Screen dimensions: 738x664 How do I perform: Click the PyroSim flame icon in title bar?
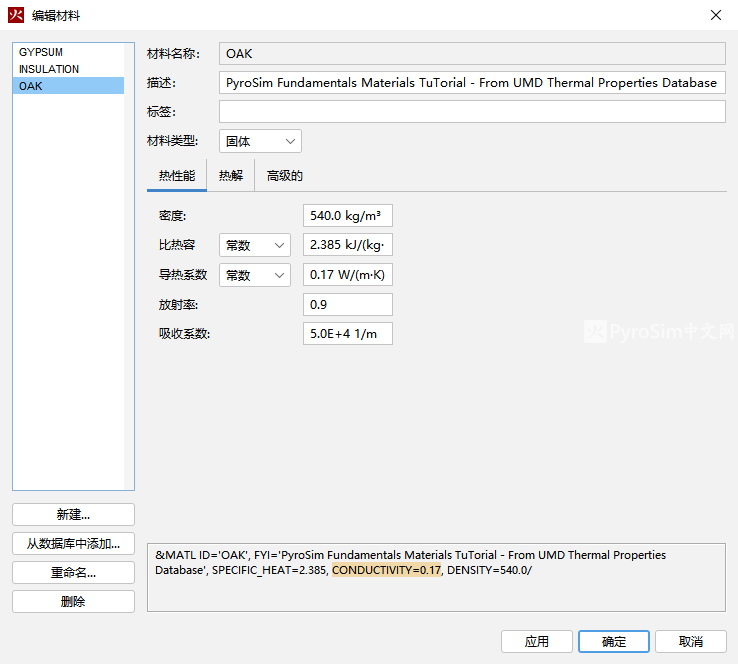16,15
